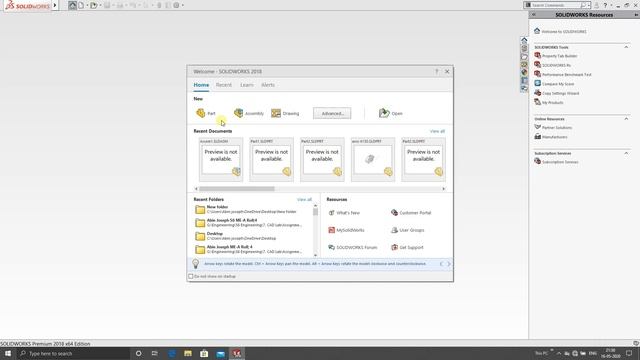640x360 pixels.
Task: Open Partner Solutions
Action: pos(553,127)
